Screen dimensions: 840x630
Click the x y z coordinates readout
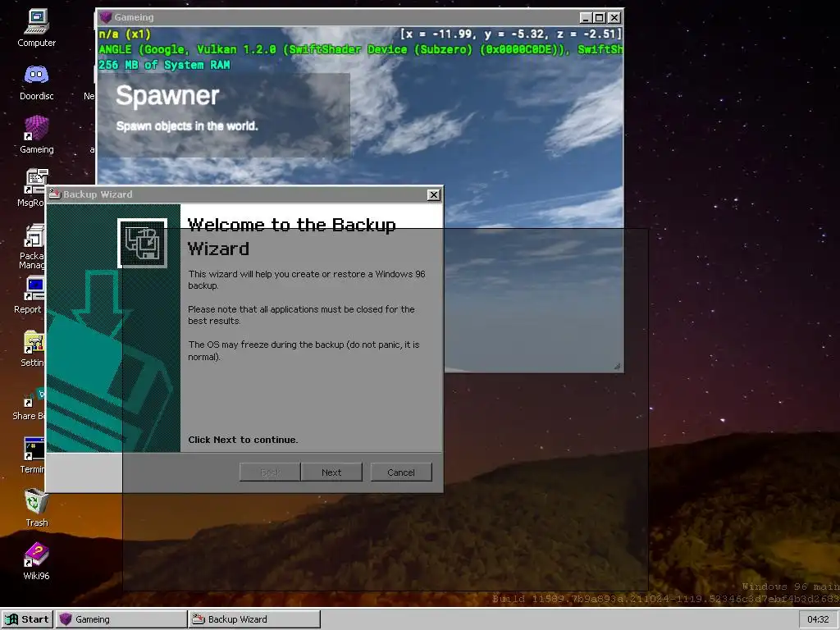(511, 34)
